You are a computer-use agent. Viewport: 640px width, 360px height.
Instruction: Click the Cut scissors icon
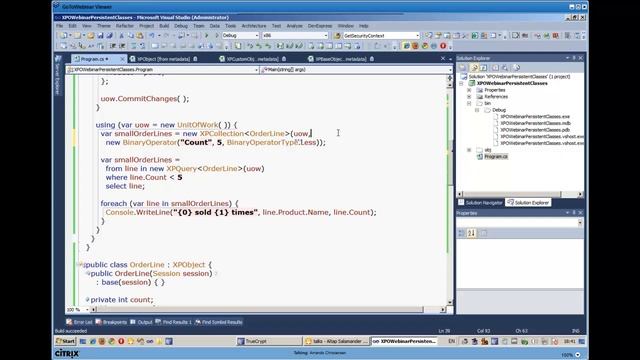pos(121,36)
